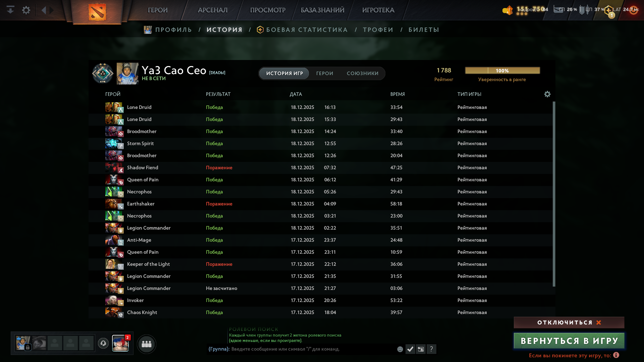Viewport: 644px width, 362px height.
Task: Click the minimize-to-tray arrow icon
Action: click(10, 10)
